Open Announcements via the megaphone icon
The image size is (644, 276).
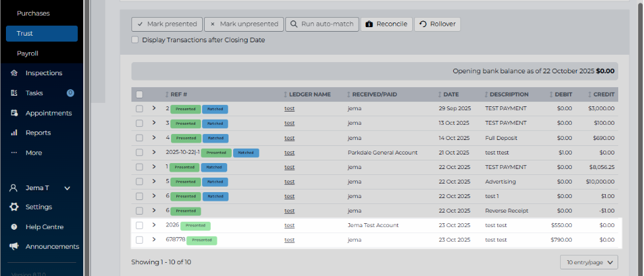14,246
